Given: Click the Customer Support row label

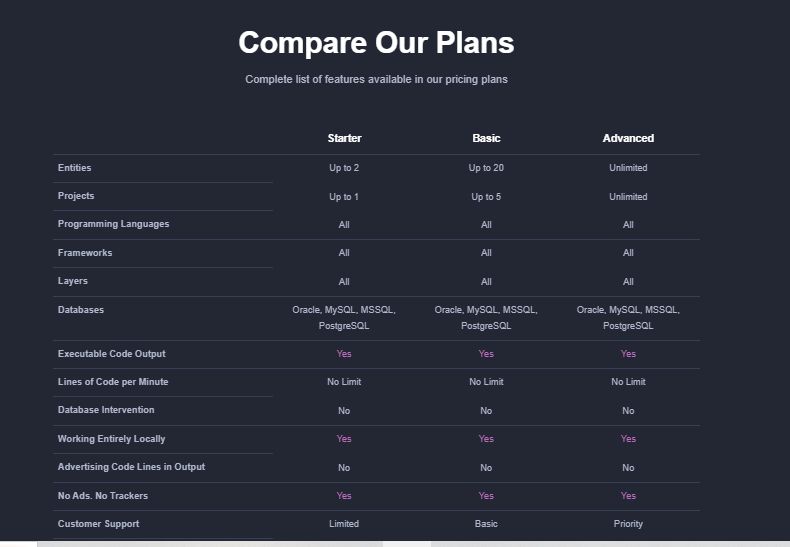Looking at the screenshot, I should coord(98,524).
